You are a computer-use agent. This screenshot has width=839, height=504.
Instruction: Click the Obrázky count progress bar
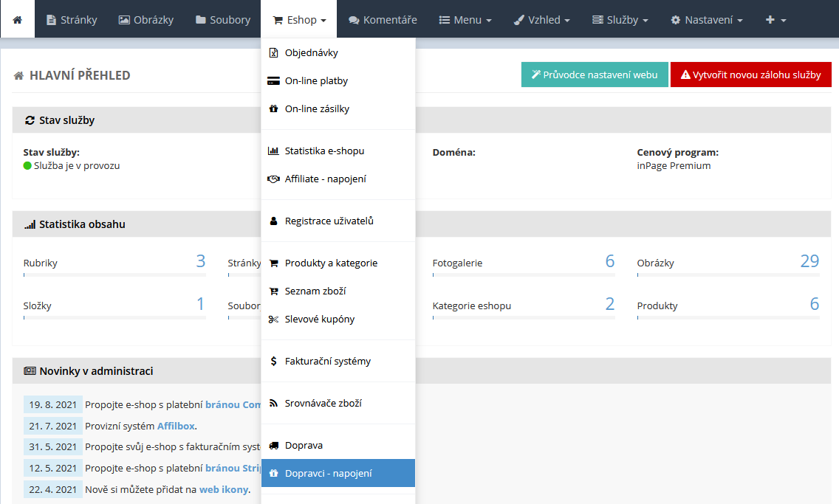click(x=728, y=275)
